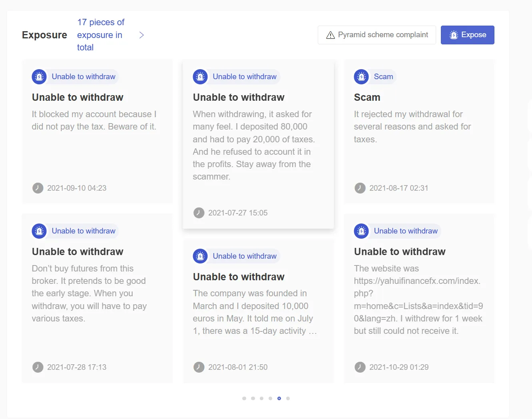
Task: Click the timestamp 2021-07-27 15:05
Action: point(238,213)
